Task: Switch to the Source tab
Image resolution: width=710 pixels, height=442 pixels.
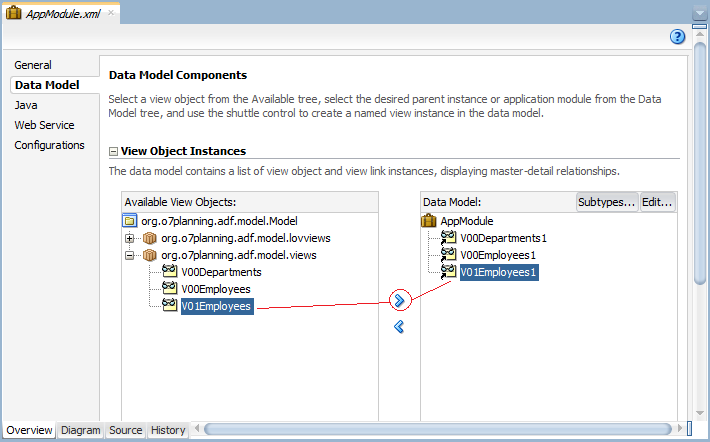Action: (x=125, y=430)
